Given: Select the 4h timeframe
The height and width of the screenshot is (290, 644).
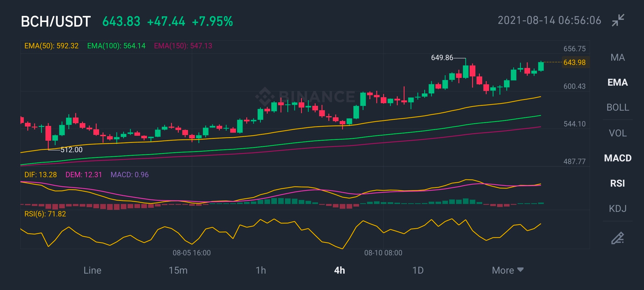Looking at the screenshot, I should tap(339, 270).
